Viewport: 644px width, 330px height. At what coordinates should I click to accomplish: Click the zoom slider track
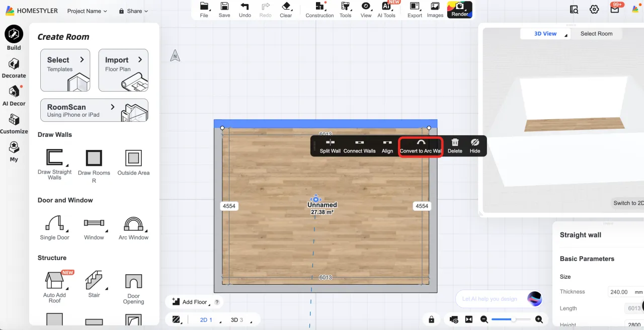pyautogui.click(x=511, y=319)
